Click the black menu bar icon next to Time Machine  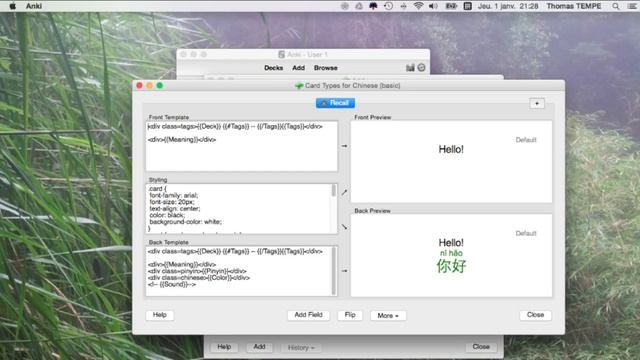point(373,6)
